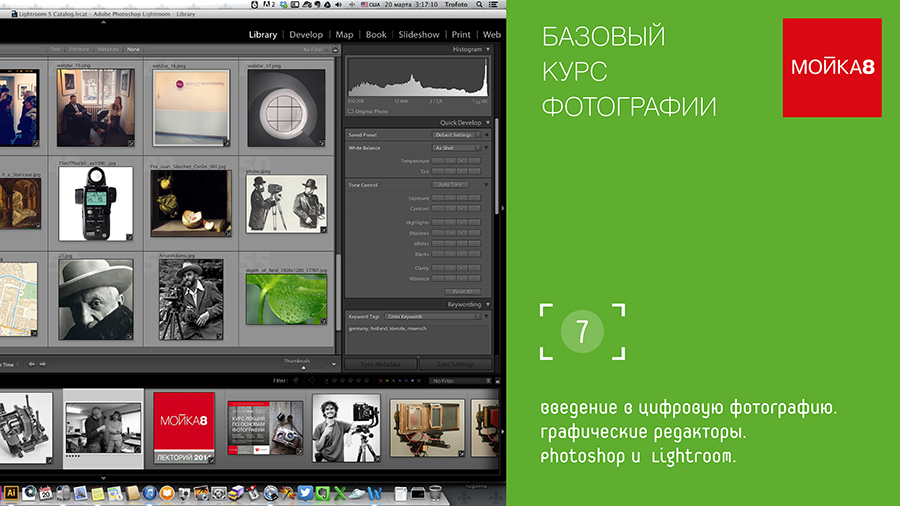900x506 pixels.
Task: Open the filmstrip No Filter dropdown
Action: [461, 381]
